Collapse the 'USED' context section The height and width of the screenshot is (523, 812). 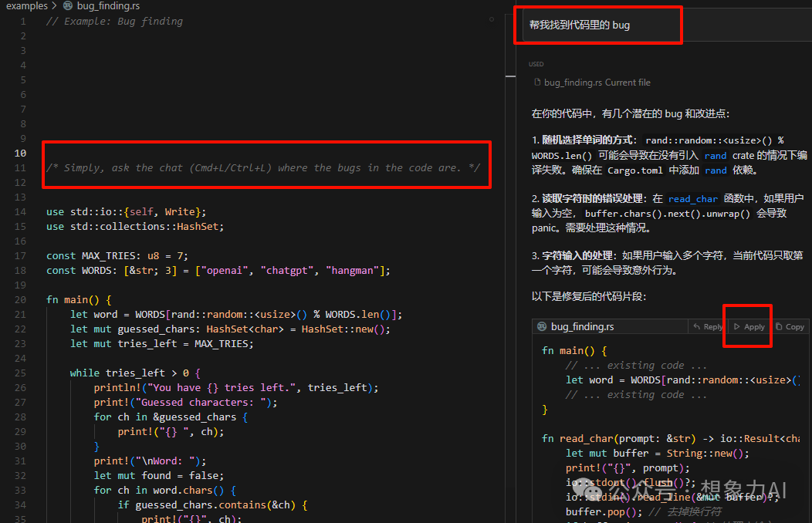coord(536,64)
